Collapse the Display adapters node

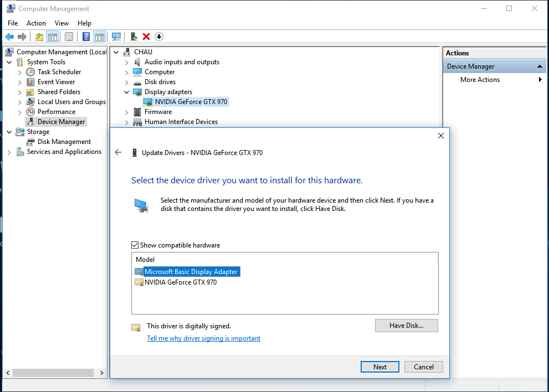coord(126,92)
